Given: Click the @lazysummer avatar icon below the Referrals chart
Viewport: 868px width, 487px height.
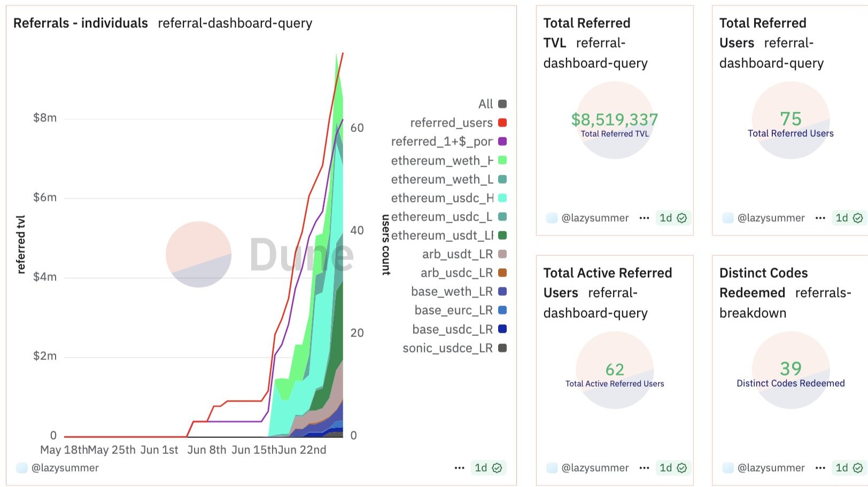Looking at the screenshot, I should coord(21,468).
